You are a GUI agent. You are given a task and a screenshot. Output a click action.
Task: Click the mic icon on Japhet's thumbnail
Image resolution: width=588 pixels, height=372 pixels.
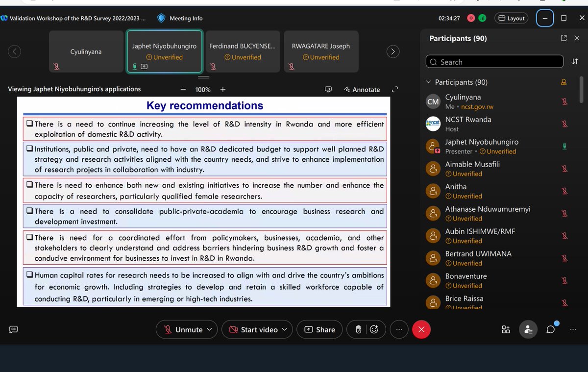tap(134, 67)
